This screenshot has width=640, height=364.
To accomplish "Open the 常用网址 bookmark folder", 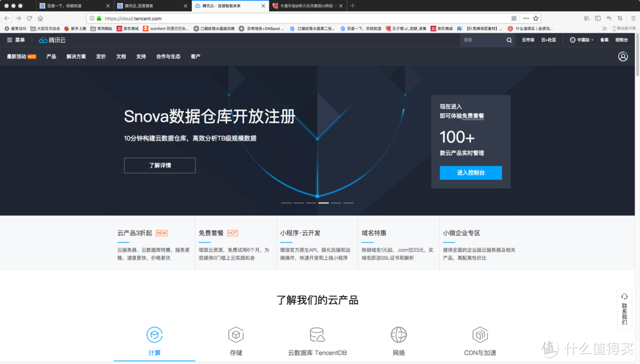I will (101, 28).
